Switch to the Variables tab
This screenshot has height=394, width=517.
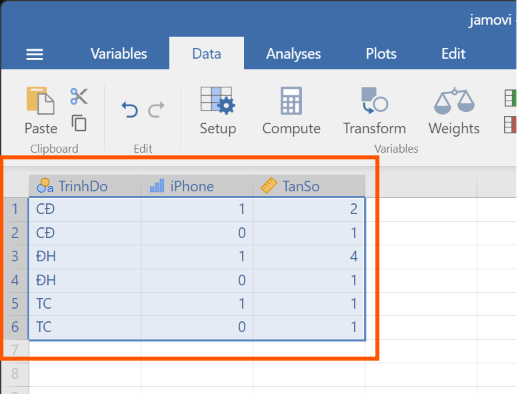[119, 54]
